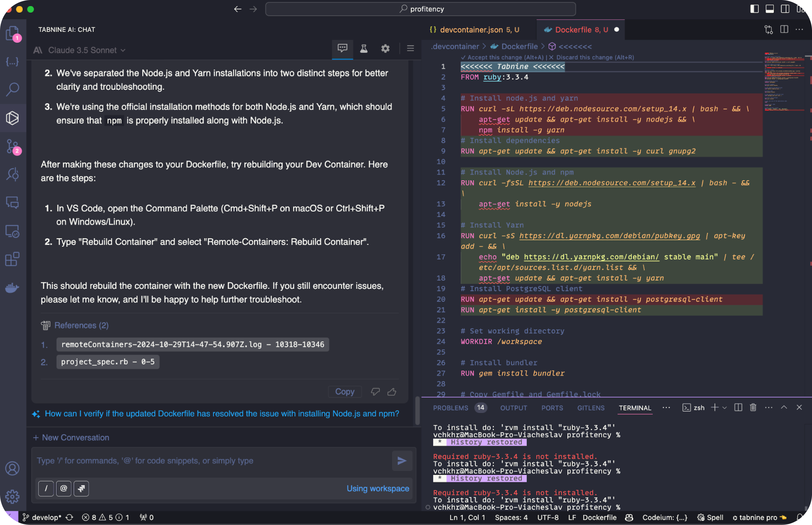Send the chat message arrow button

click(402, 461)
